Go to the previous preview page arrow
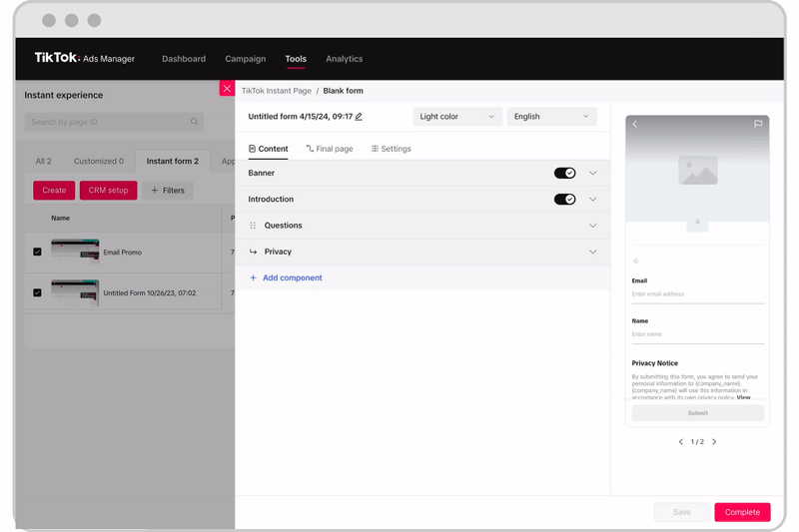 click(x=681, y=442)
